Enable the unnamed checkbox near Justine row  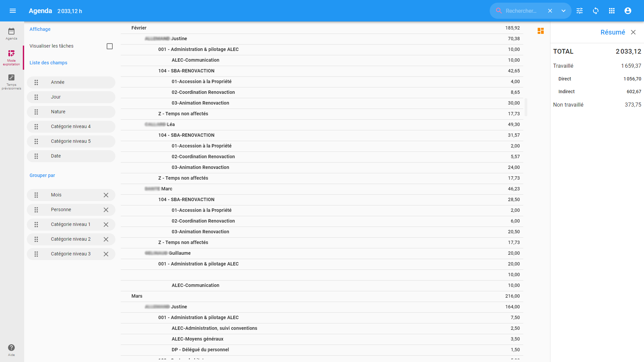110,46
